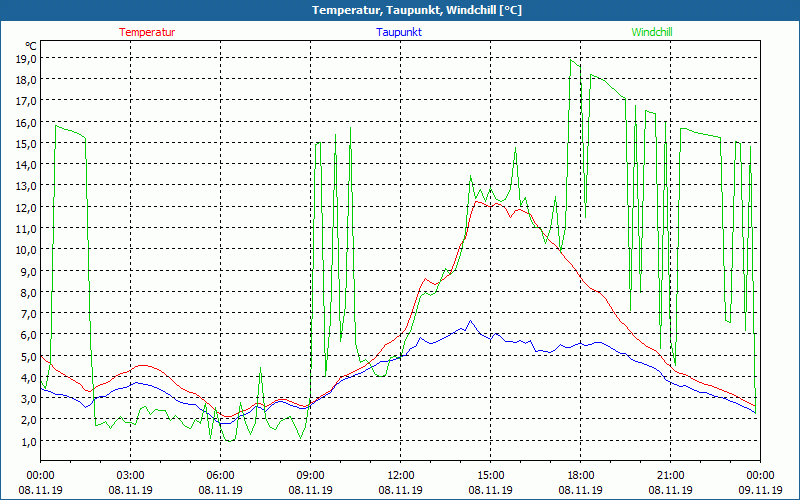Viewport: 800px width, 500px height.
Task: Select the 12,0 y-axis value
Action: (x=26, y=207)
